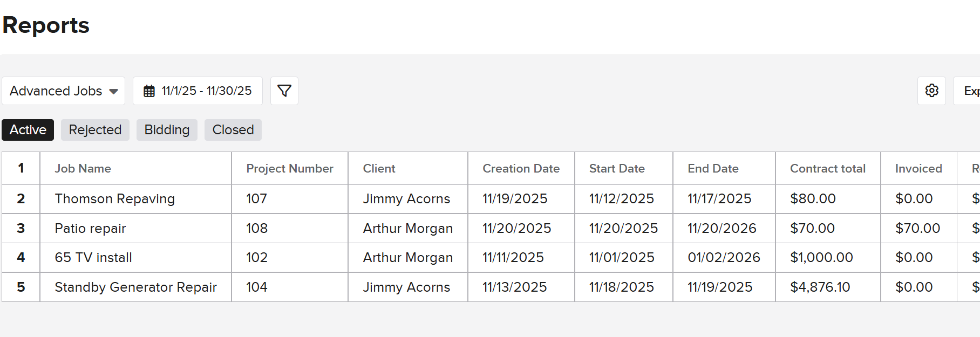Open the filter funnel icon

pos(284,91)
